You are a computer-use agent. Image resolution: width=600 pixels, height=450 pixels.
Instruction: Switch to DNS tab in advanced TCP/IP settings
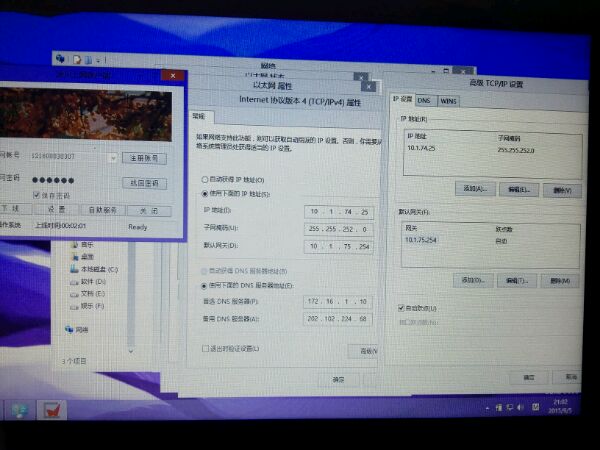(424, 101)
